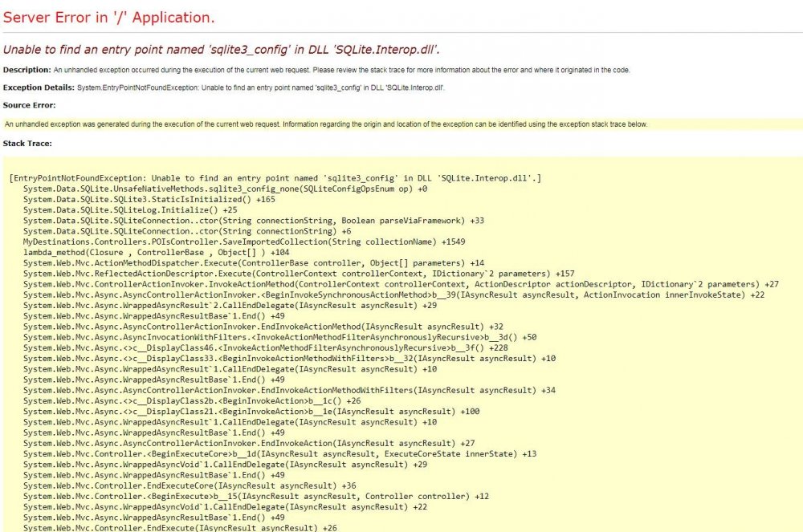Click the '[EntryPointNotFoundException: Unable to find' stack line

[275, 178]
